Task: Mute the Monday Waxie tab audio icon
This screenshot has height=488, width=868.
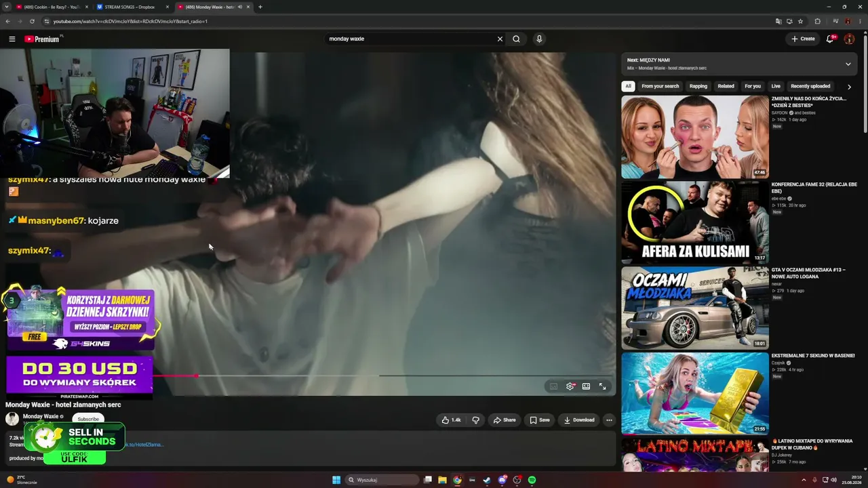Action: click(240, 7)
